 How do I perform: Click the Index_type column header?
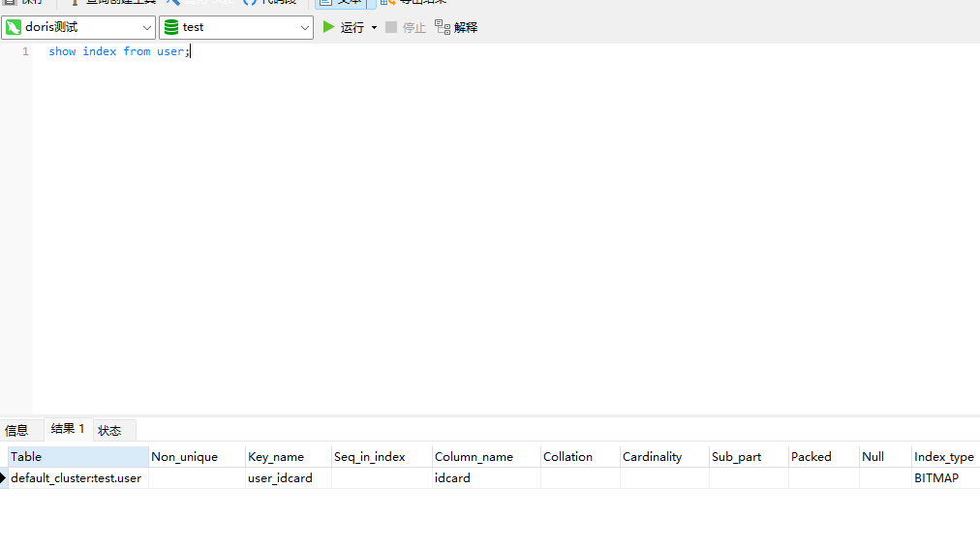[x=944, y=456]
